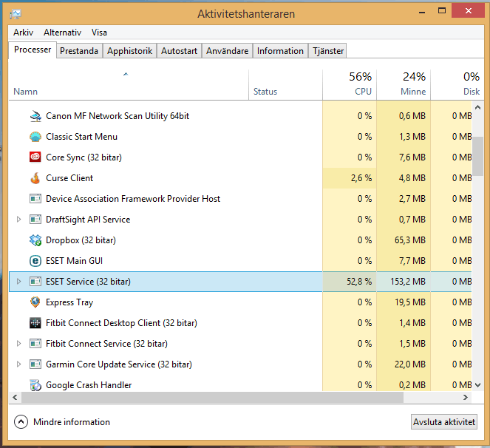Click the 2,6 % CPU value

tap(361, 178)
